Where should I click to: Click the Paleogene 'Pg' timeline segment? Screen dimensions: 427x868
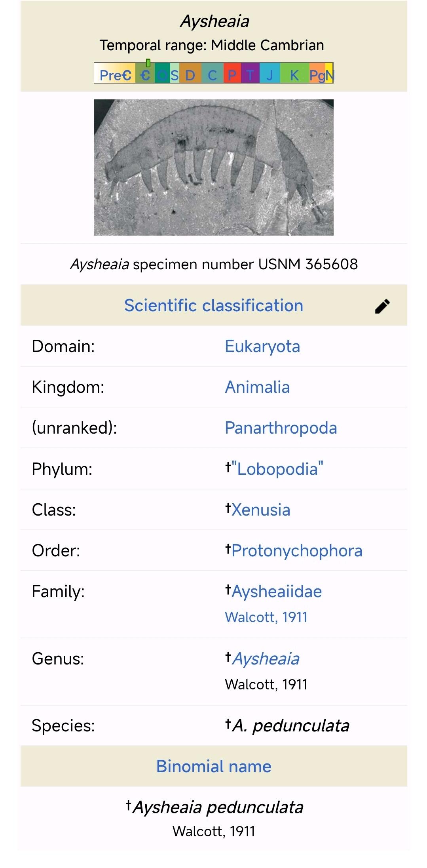317,75
